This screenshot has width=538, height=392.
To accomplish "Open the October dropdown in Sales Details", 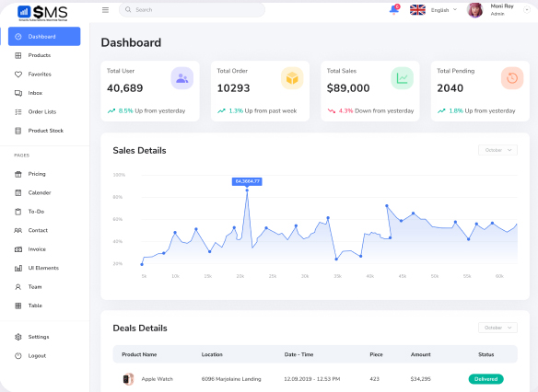I will click(x=497, y=150).
